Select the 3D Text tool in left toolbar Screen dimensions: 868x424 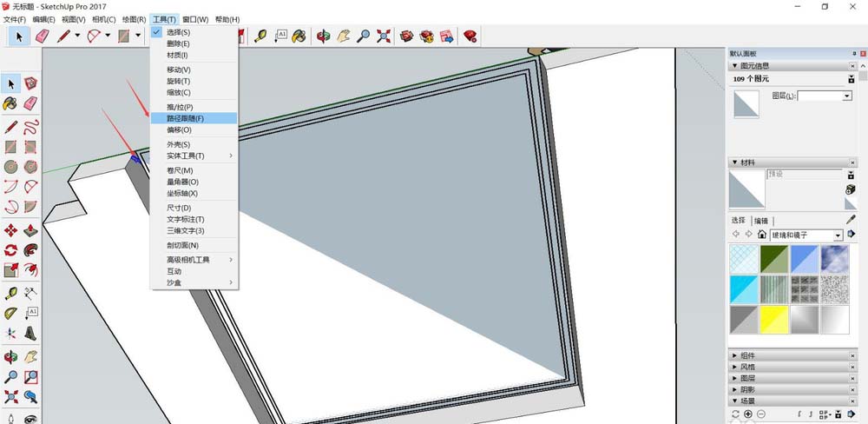pyautogui.click(x=31, y=333)
